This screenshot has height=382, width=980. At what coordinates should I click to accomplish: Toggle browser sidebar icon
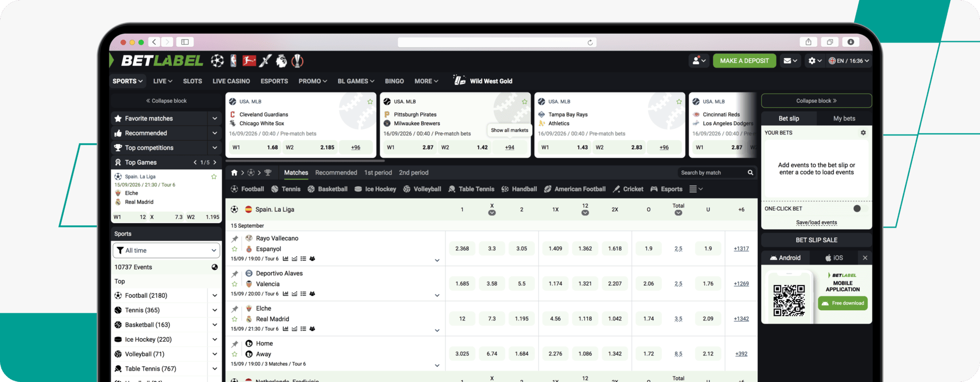point(185,42)
